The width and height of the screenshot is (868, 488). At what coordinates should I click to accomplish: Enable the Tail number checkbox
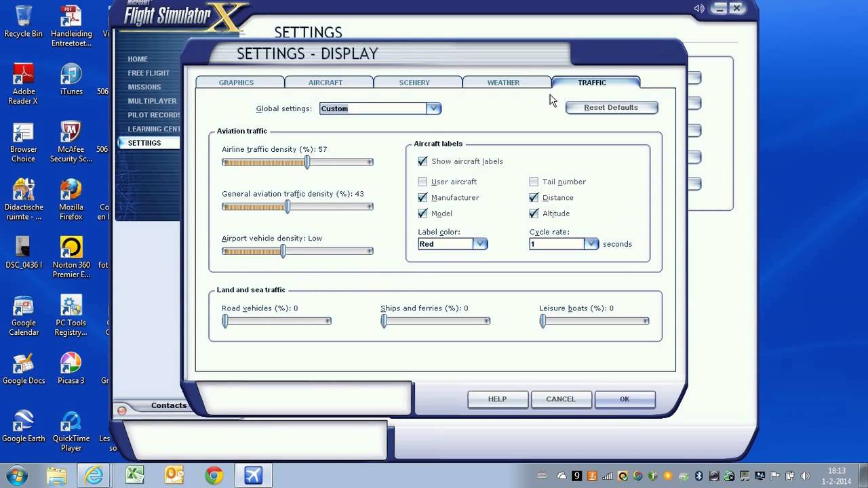pyautogui.click(x=534, y=182)
